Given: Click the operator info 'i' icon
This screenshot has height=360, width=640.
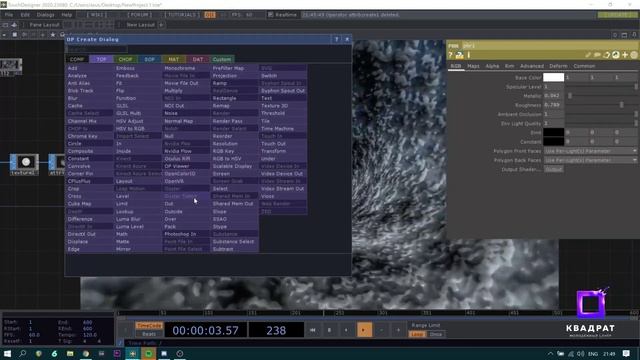Looking at the screenshot, I should click(x=469, y=55).
